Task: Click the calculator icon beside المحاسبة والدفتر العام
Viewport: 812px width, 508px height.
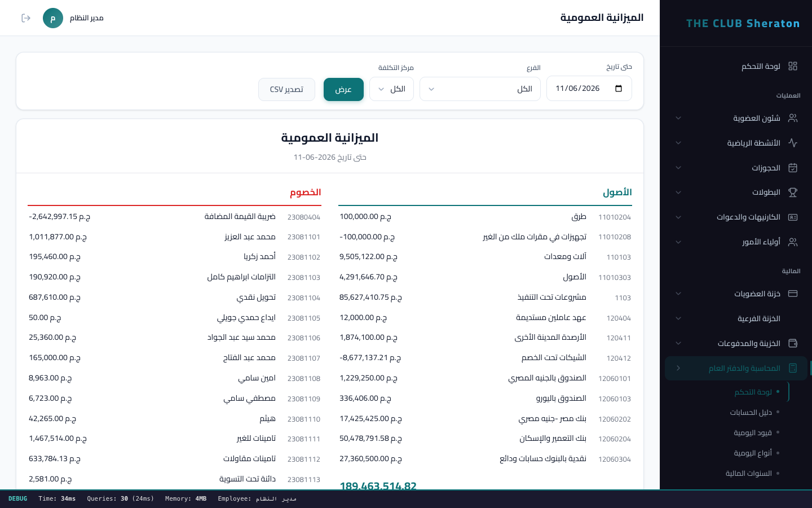Action: coord(793,368)
